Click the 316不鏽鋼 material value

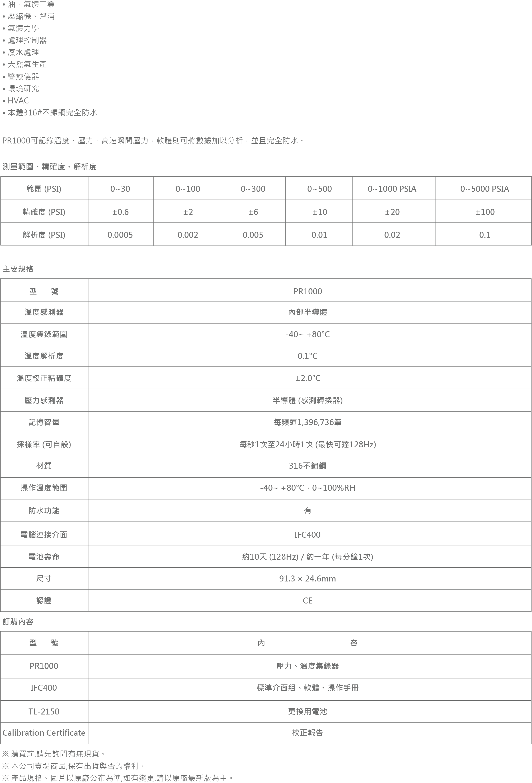coord(308,466)
